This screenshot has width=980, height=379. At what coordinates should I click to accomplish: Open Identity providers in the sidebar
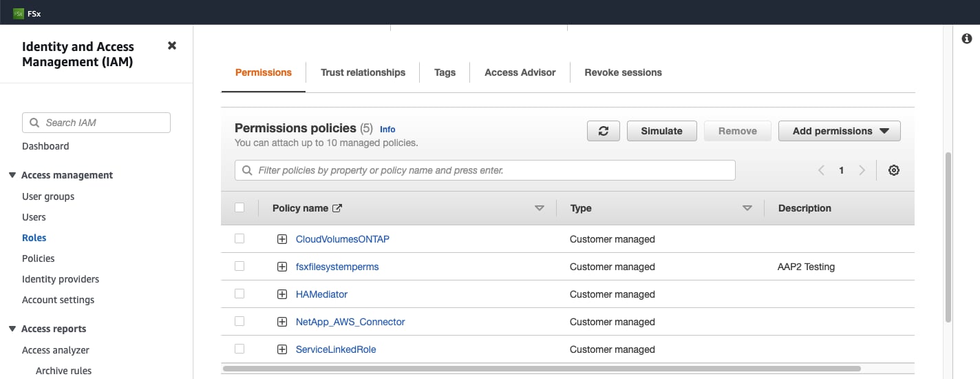(x=61, y=279)
